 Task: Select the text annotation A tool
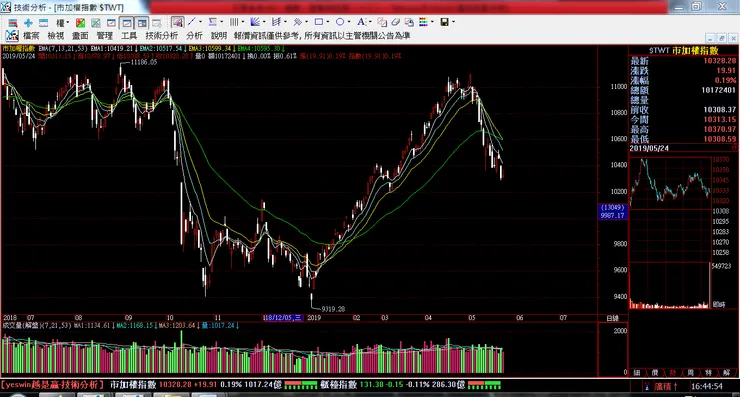361,22
